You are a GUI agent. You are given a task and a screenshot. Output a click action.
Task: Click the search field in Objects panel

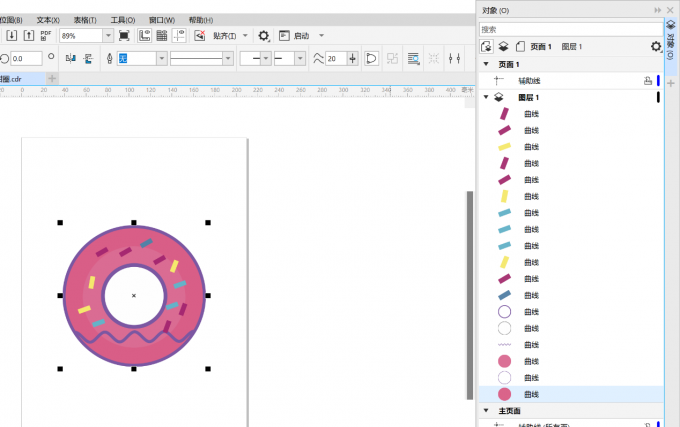click(x=571, y=29)
